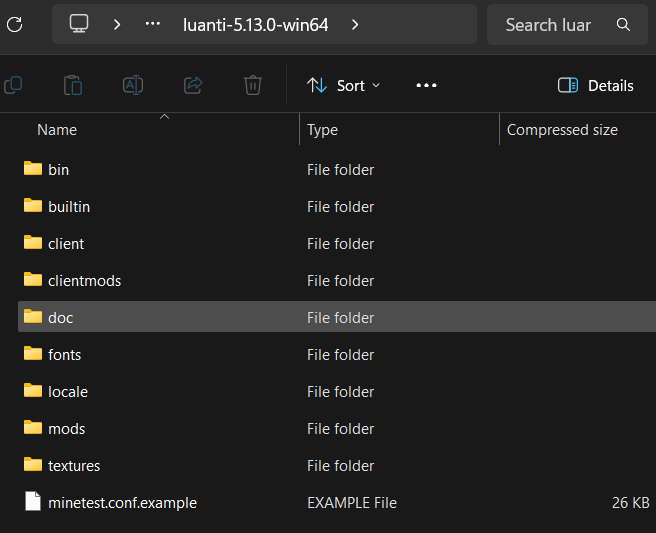
Task: Click the Paste clipboard icon
Action: [x=73, y=85]
